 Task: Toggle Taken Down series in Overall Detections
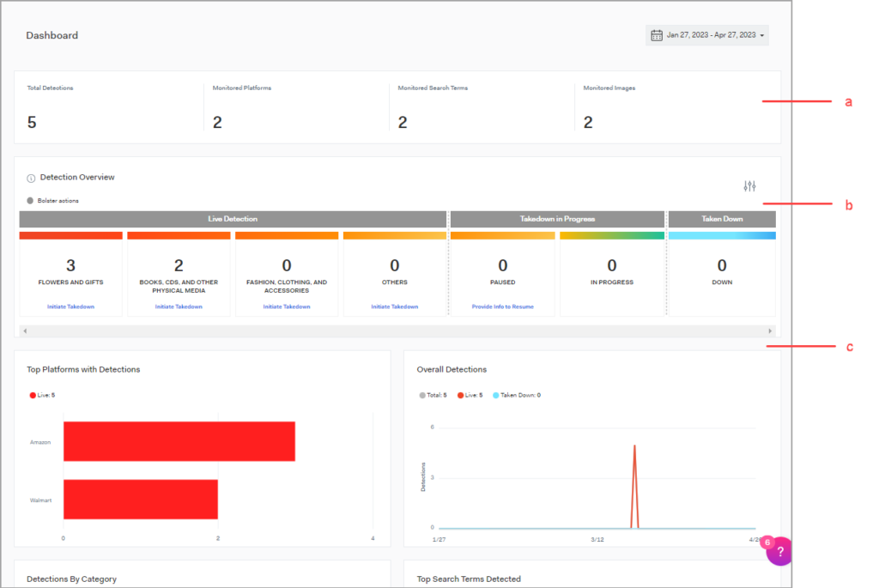point(516,395)
